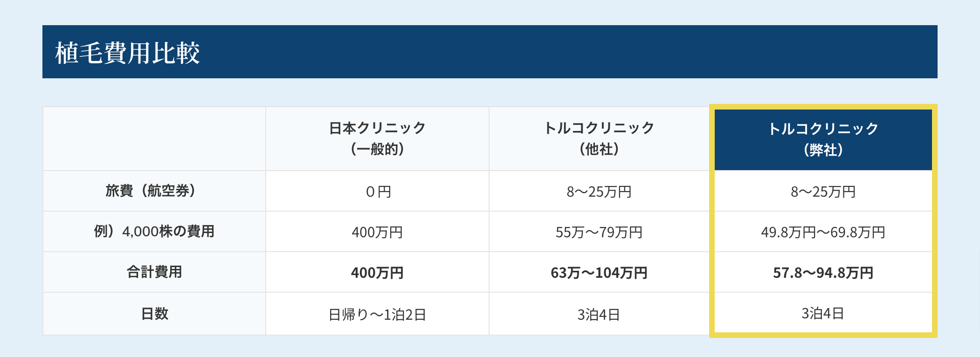Click 3泊4日 in the 他社 column
980x357 pixels.
click(x=599, y=315)
